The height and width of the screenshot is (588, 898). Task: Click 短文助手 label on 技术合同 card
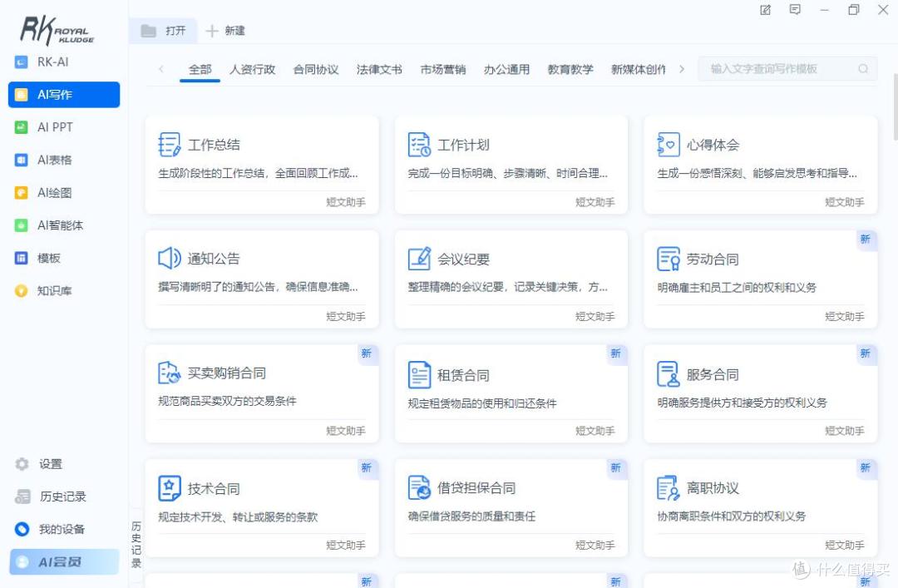click(346, 545)
